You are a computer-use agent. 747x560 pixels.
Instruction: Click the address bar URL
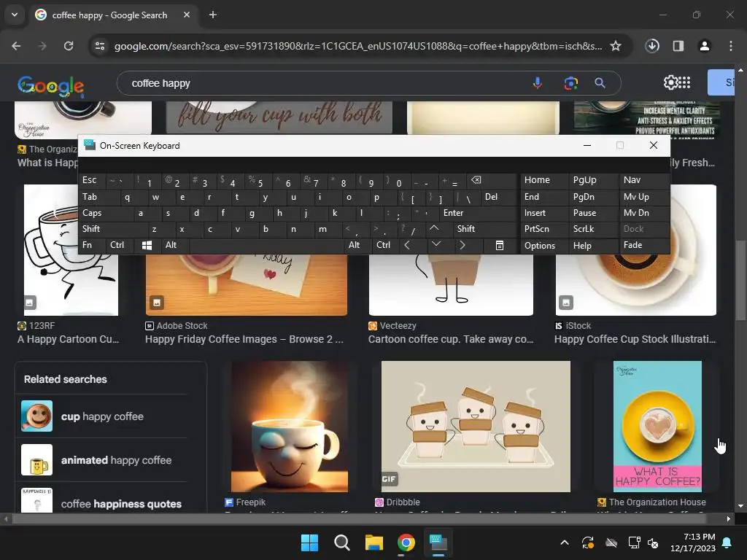pyautogui.click(x=357, y=46)
